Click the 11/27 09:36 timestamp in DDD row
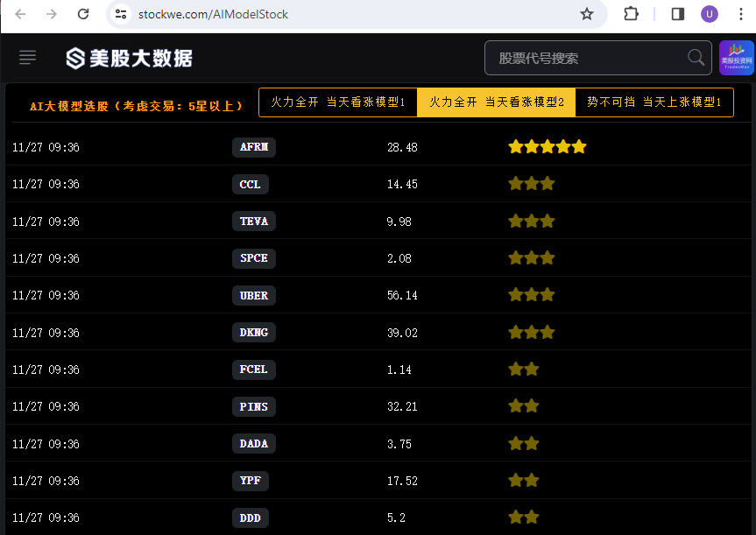 (x=46, y=518)
